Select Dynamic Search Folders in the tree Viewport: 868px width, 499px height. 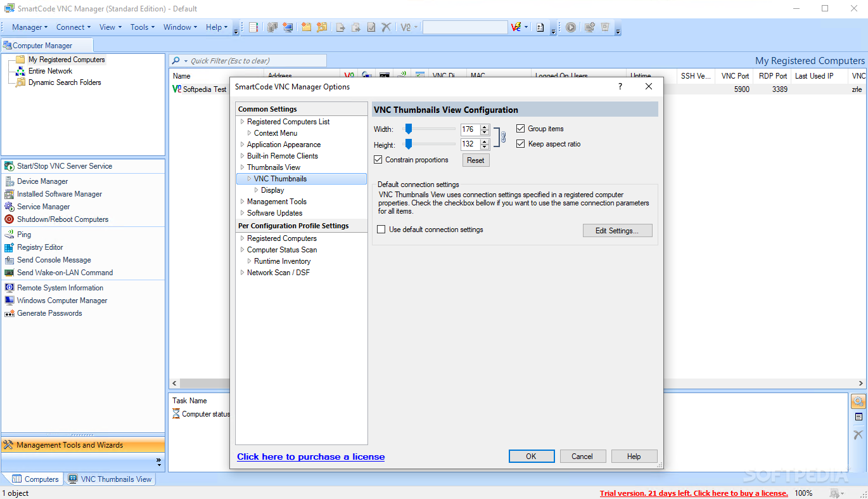pos(65,82)
